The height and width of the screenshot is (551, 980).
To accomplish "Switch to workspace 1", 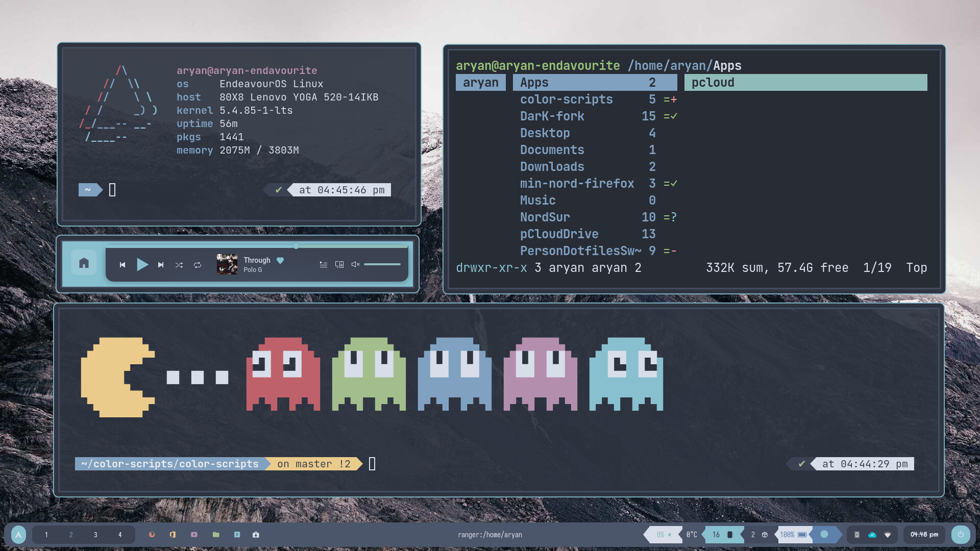I will (46, 535).
